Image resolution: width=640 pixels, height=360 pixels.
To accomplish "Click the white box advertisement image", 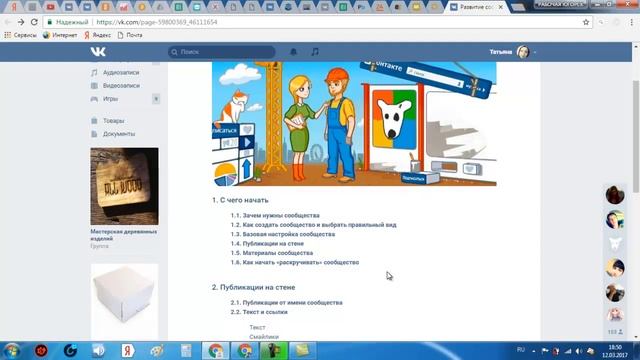I will pyautogui.click(x=124, y=301).
